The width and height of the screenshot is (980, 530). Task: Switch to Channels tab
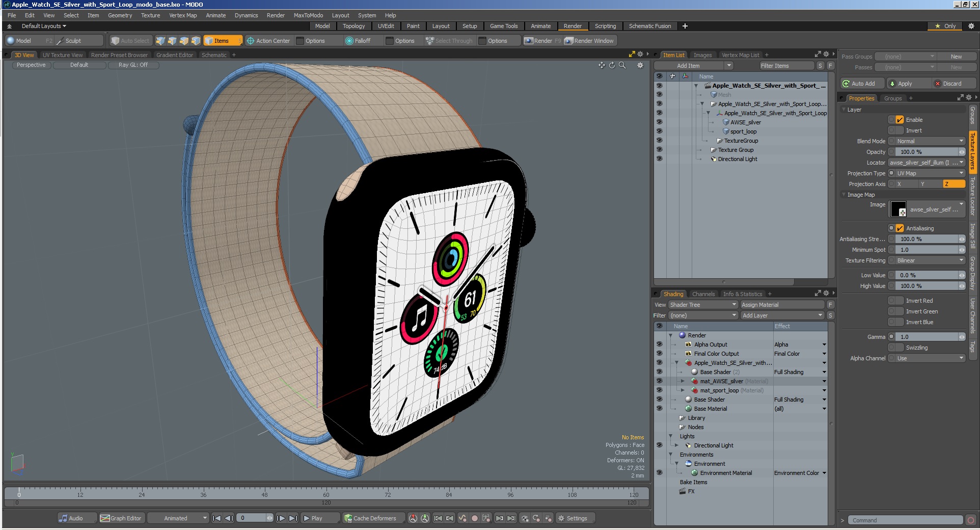click(x=703, y=294)
